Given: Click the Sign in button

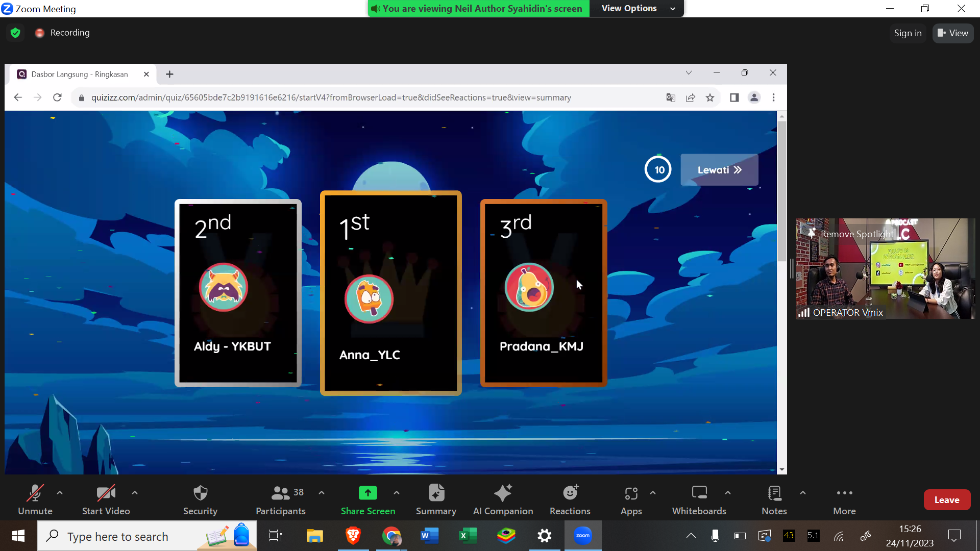Looking at the screenshot, I should point(908,33).
